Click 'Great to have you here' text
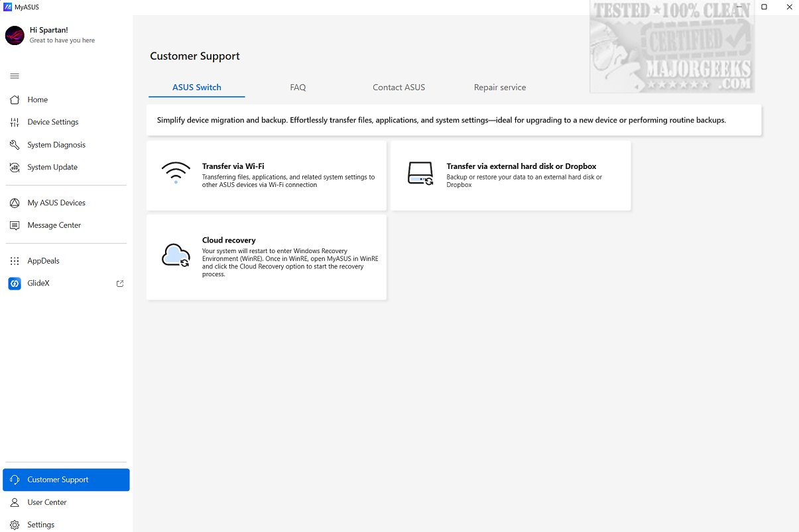This screenshot has height=532, width=799. [x=62, y=40]
